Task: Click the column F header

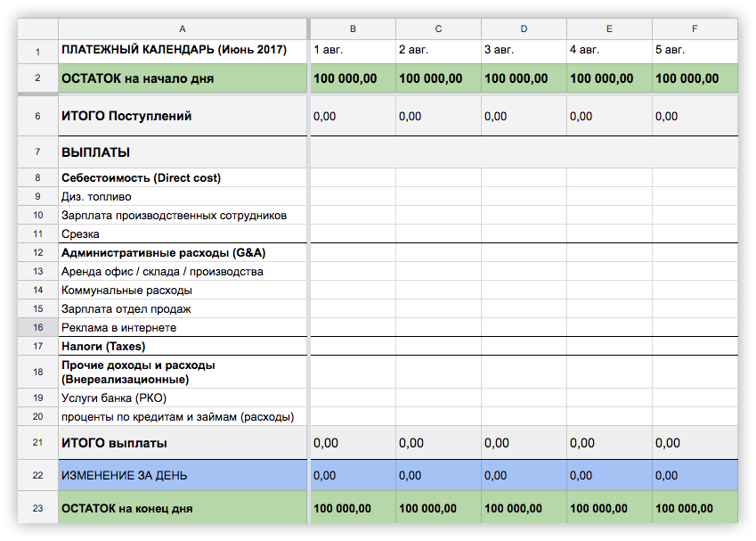Action: pyautogui.click(x=695, y=29)
